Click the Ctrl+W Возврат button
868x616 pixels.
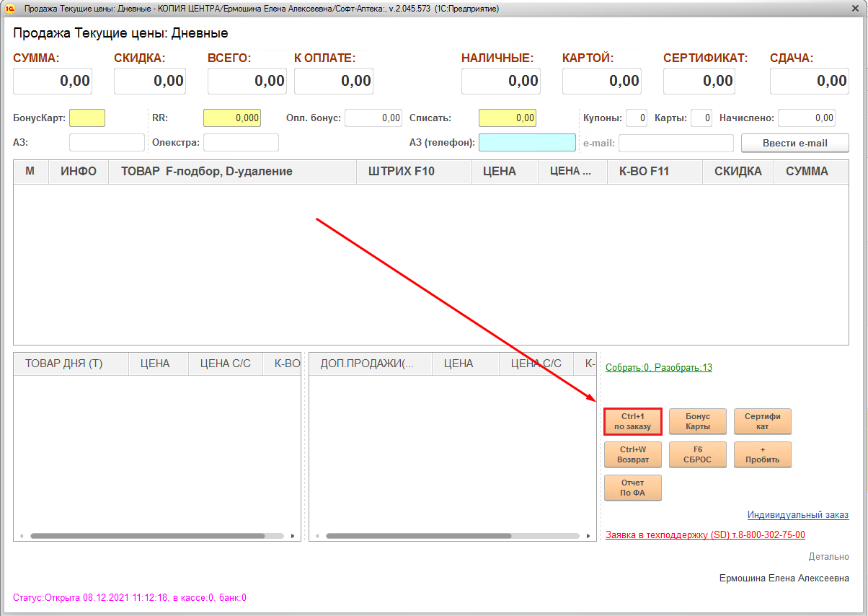pos(632,454)
